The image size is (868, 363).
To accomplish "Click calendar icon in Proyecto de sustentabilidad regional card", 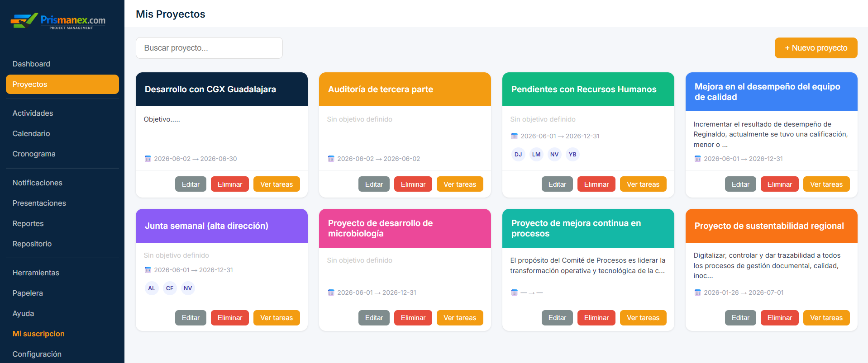I will coord(697,292).
